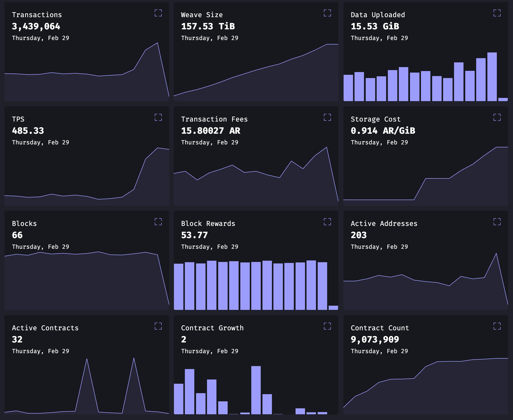Click the Weave Size title text

202,15
